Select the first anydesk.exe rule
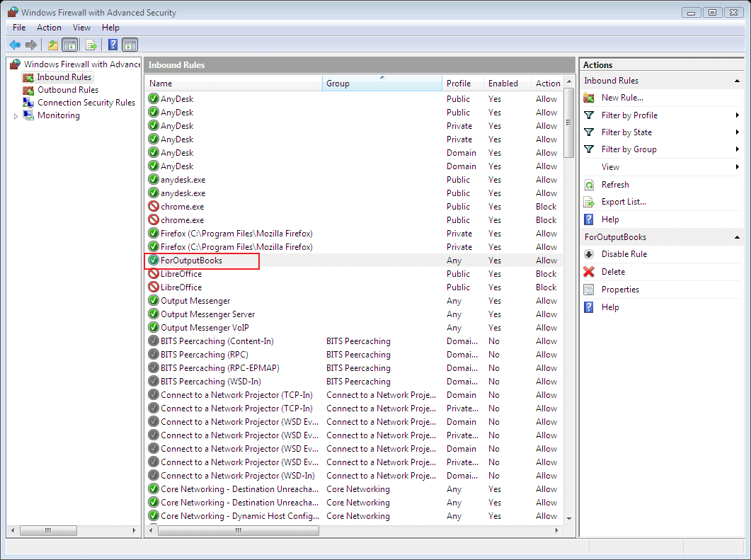Screen dimensions: 751x560 [353, 180]
